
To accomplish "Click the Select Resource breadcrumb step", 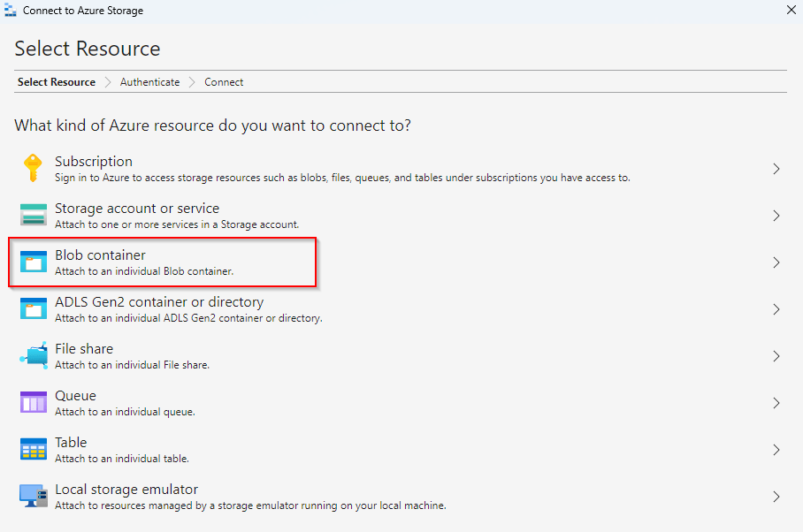I will click(x=57, y=82).
